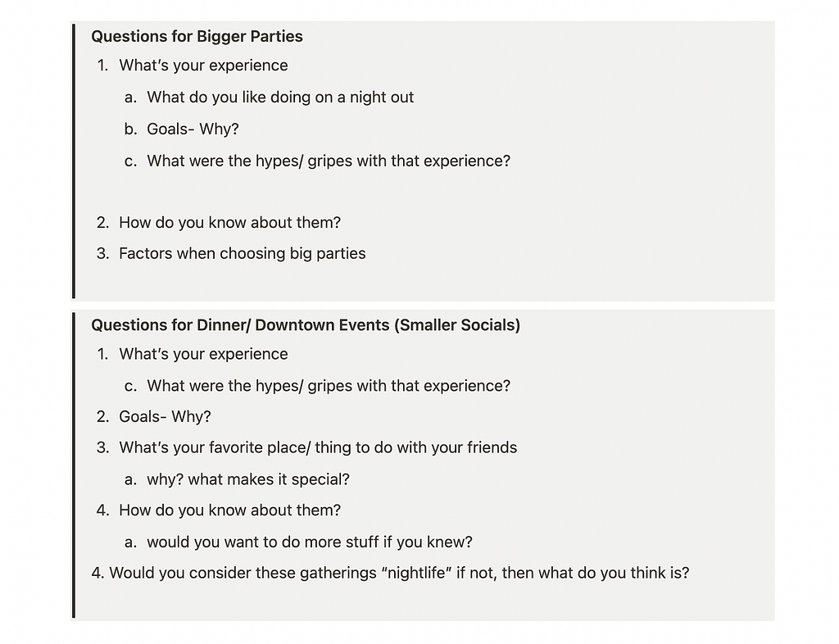This screenshot has width=839, height=644.
Task: Click 'How do you know about them?' in Bigger Parties
Action: coord(229,223)
